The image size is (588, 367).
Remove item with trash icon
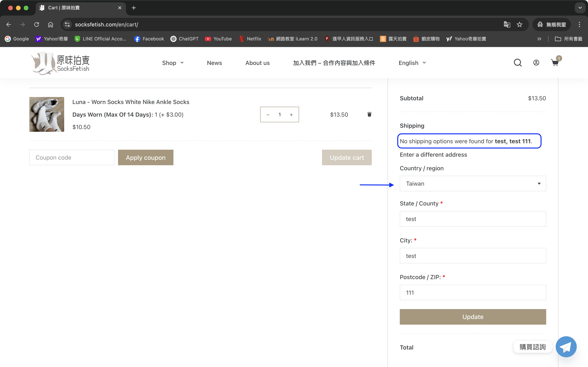(x=369, y=114)
